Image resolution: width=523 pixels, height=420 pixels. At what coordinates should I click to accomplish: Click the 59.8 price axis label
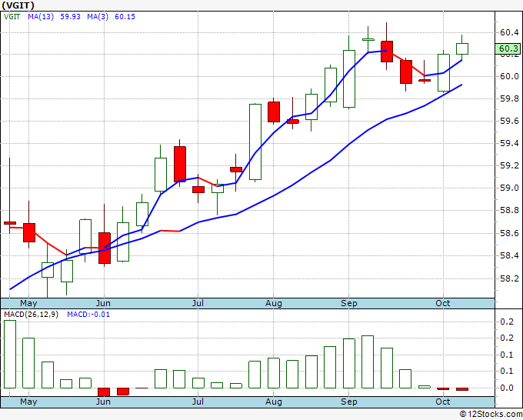(x=509, y=98)
